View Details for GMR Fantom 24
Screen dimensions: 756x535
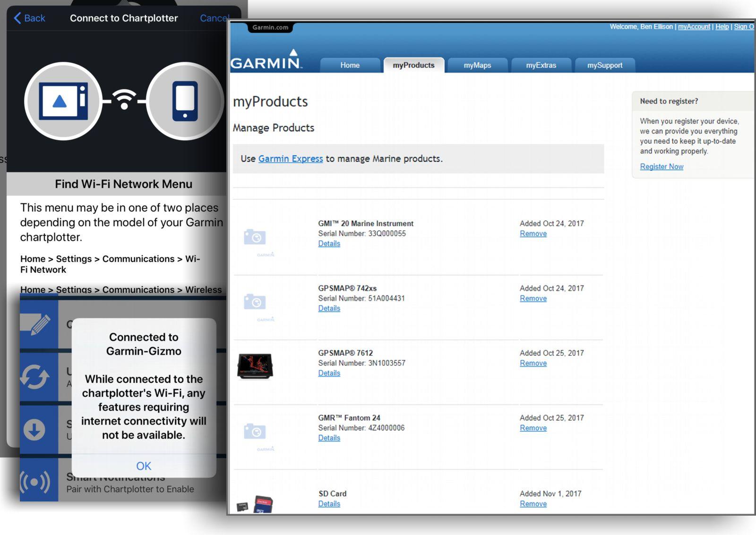329,438
